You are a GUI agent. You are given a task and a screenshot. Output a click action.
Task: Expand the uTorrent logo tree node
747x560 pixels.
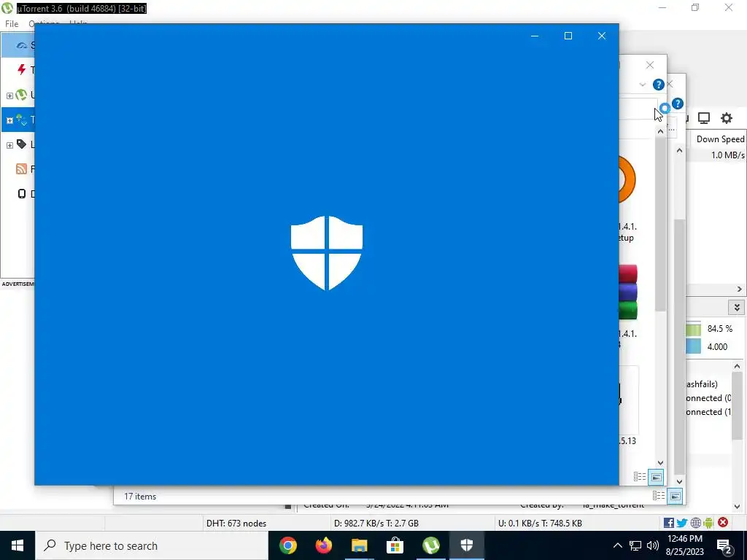pyautogui.click(x=9, y=96)
